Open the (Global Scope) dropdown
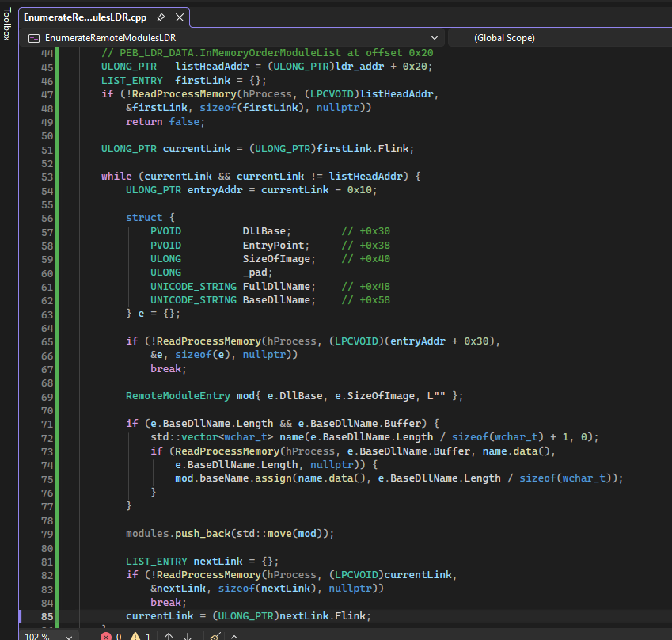This screenshot has height=640, width=672. point(560,38)
